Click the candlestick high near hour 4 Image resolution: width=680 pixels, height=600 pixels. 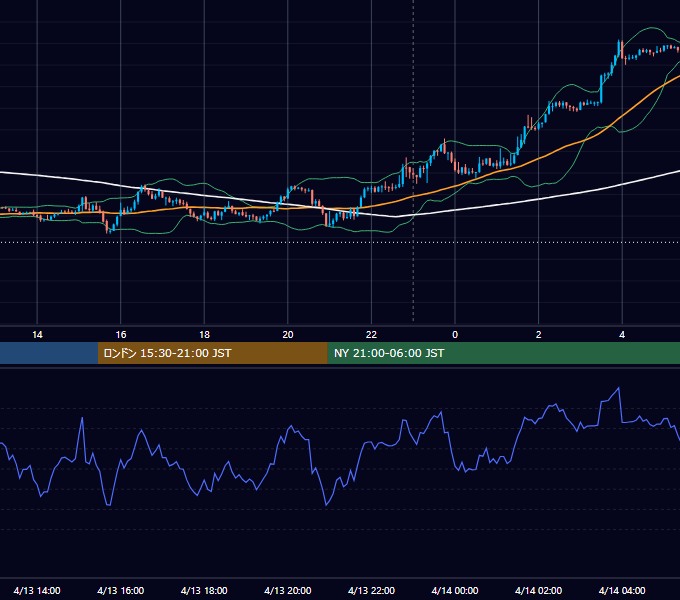tap(620, 42)
